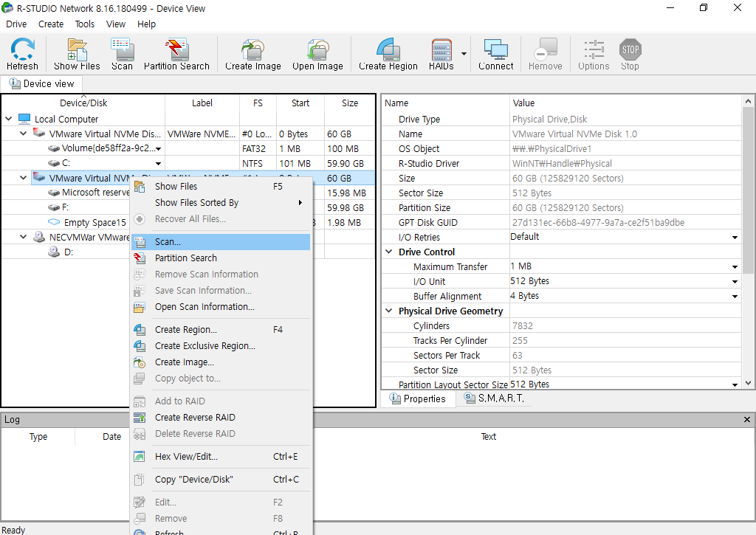Choose Partition Search in the context menu
The image size is (756, 535).
click(x=221, y=258)
